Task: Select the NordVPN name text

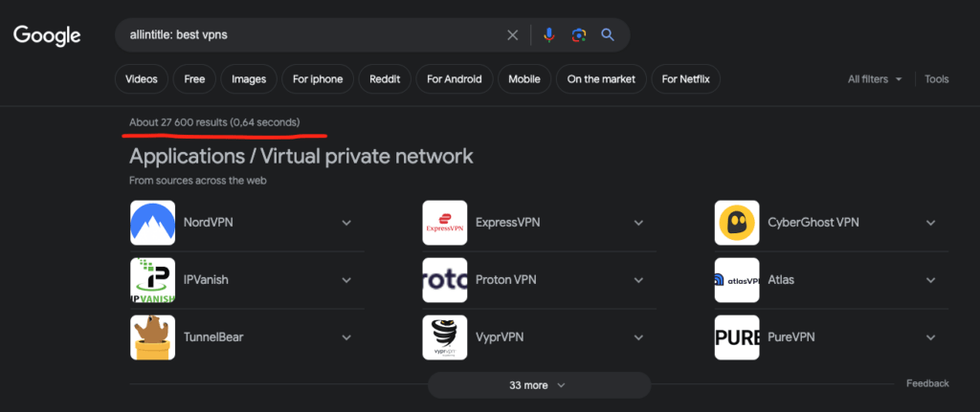Action: (x=208, y=223)
